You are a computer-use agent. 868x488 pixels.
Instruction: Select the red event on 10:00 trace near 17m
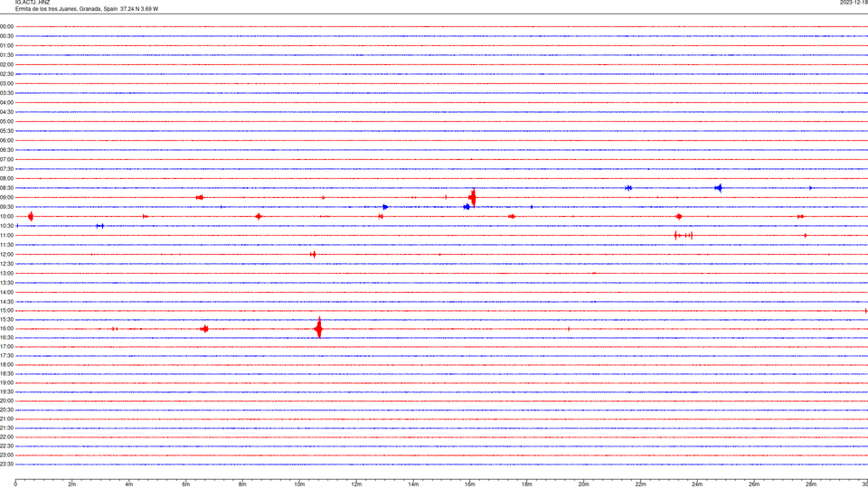tap(512, 216)
